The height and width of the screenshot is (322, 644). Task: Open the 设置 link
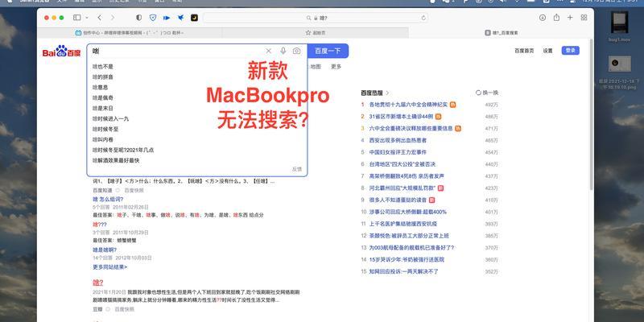[x=547, y=51]
